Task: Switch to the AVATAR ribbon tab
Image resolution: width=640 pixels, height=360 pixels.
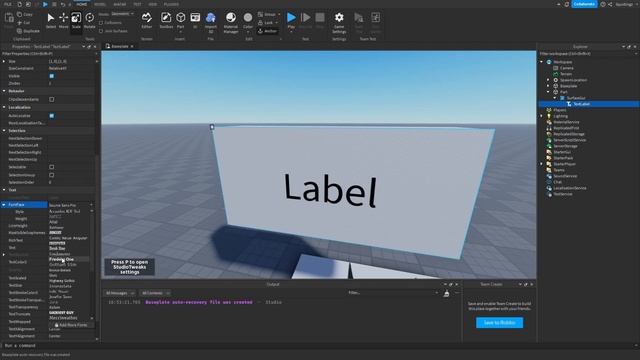Action: tap(120, 4)
